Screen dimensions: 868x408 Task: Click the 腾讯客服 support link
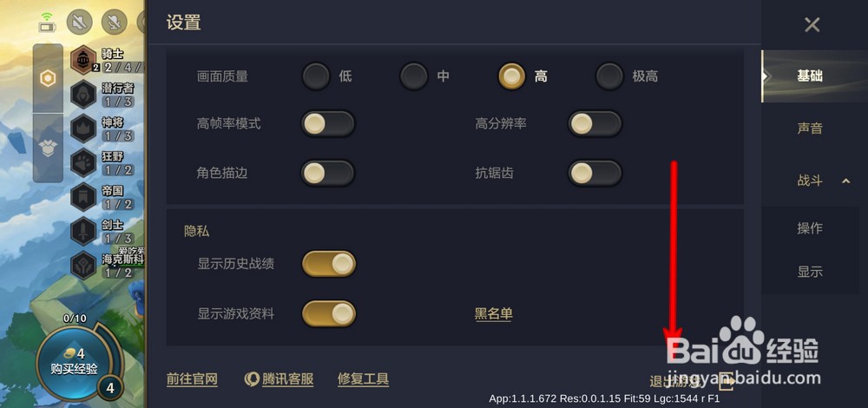coord(279,379)
